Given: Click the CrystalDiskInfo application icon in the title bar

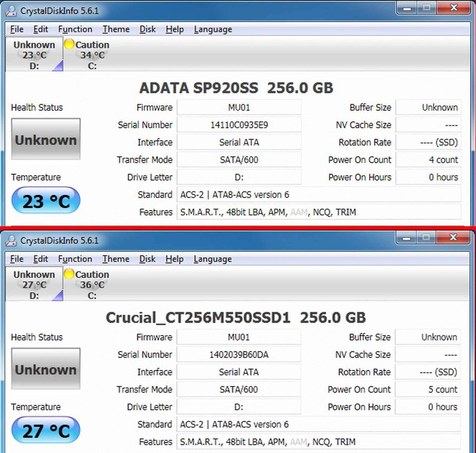Looking at the screenshot, I should (x=12, y=10).
